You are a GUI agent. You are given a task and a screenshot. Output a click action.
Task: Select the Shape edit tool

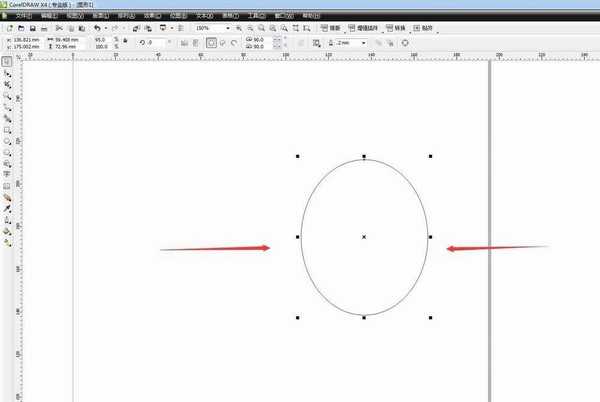8,74
